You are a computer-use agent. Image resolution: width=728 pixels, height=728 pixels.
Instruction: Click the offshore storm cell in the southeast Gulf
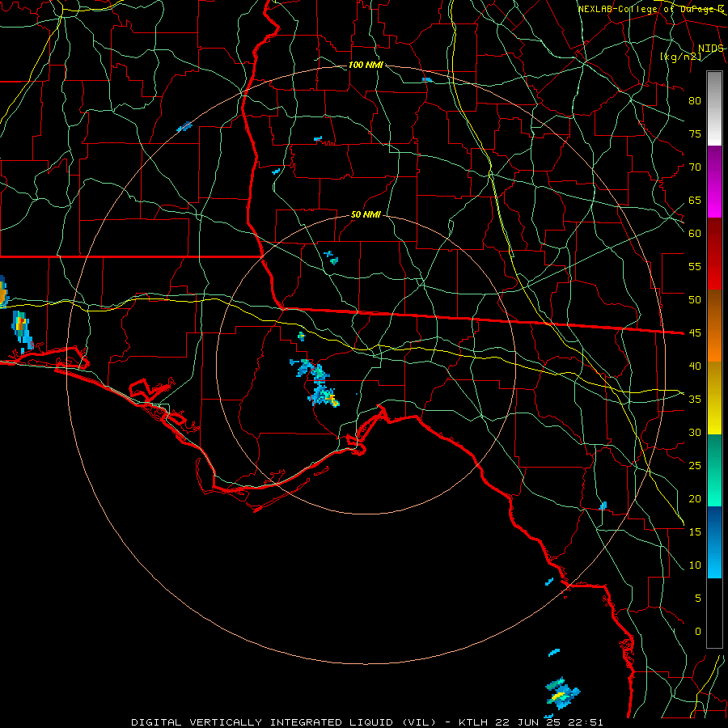pyautogui.click(x=562, y=694)
